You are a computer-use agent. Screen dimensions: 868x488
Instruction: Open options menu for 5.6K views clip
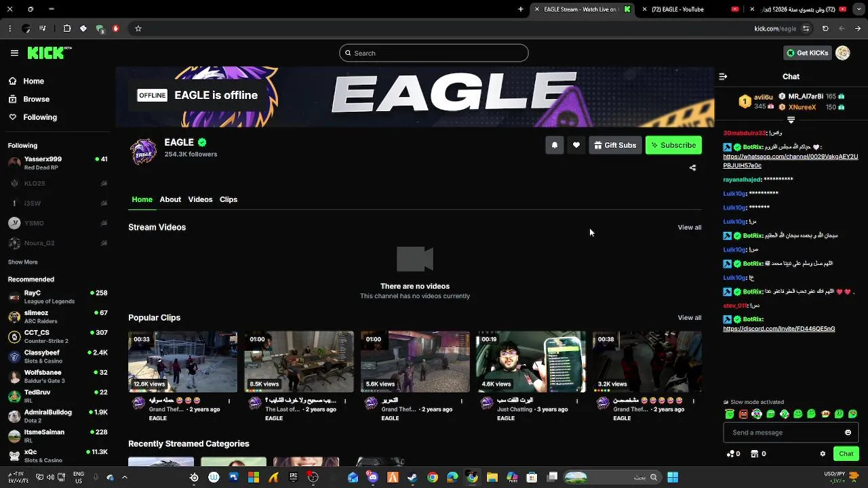coord(461,401)
